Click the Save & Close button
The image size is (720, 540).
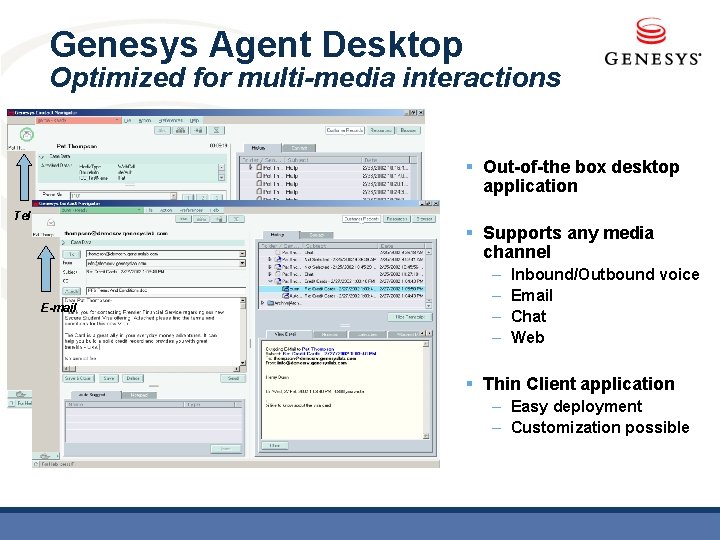point(78,378)
